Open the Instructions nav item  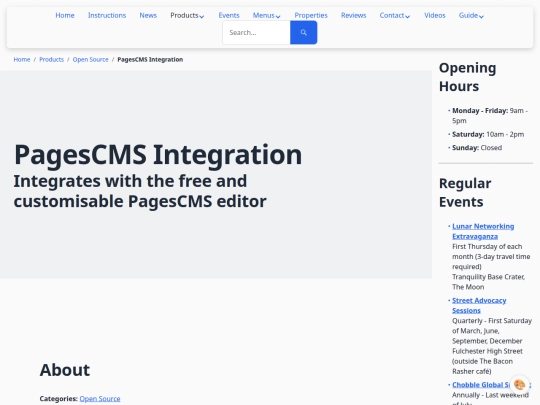107,15
